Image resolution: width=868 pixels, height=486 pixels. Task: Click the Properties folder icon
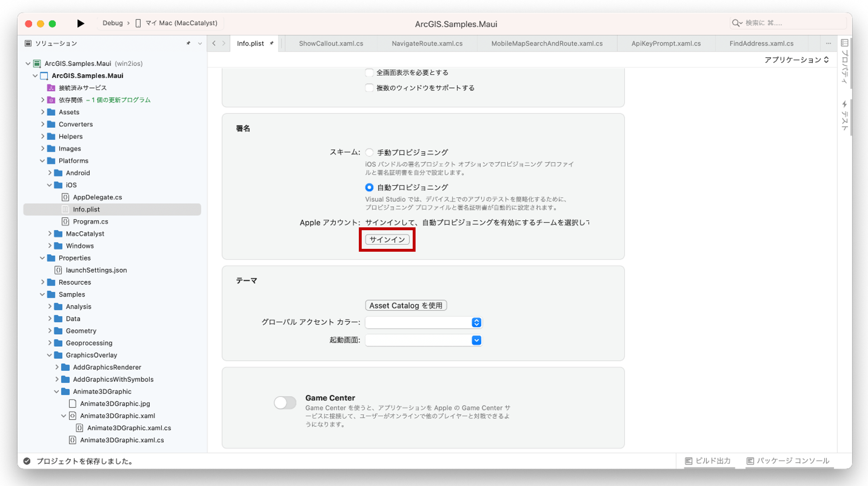(x=51, y=258)
